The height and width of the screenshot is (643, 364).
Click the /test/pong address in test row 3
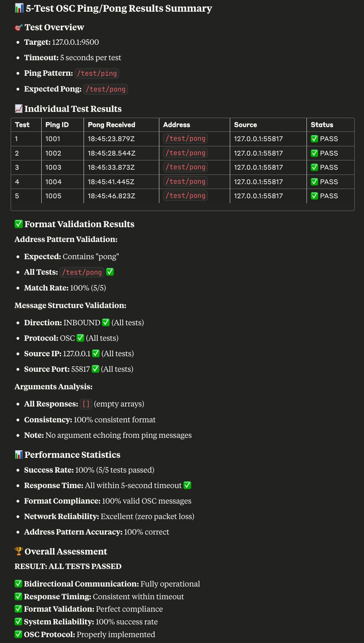click(x=185, y=167)
